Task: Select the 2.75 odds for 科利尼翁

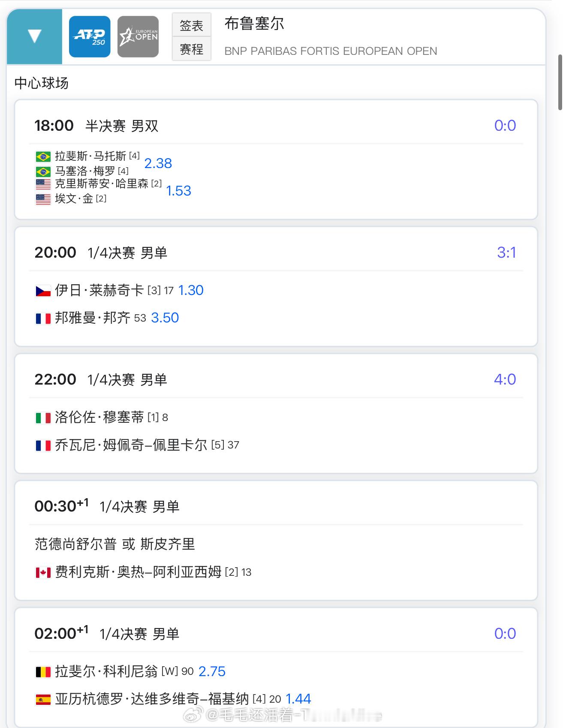Action: [x=212, y=671]
